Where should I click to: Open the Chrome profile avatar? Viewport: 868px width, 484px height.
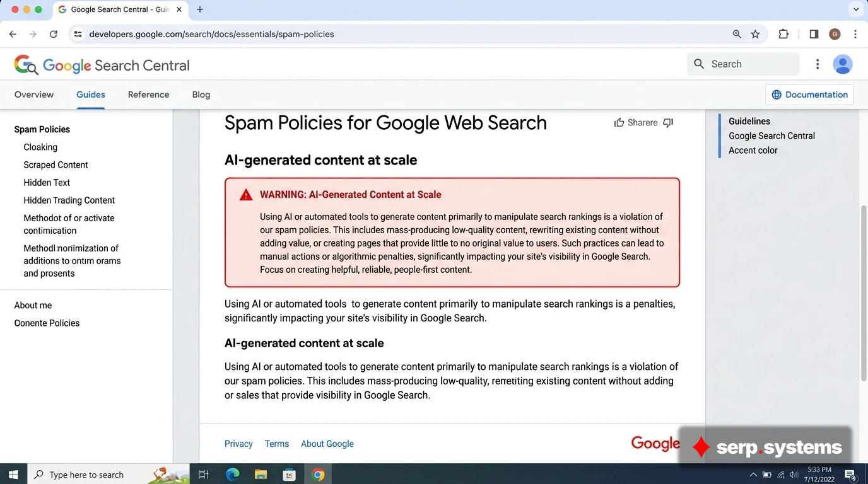(835, 34)
